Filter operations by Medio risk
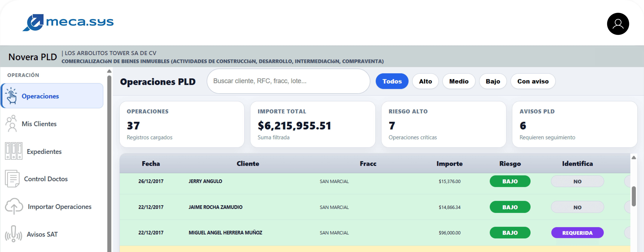The width and height of the screenshot is (644, 252). coord(459,81)
